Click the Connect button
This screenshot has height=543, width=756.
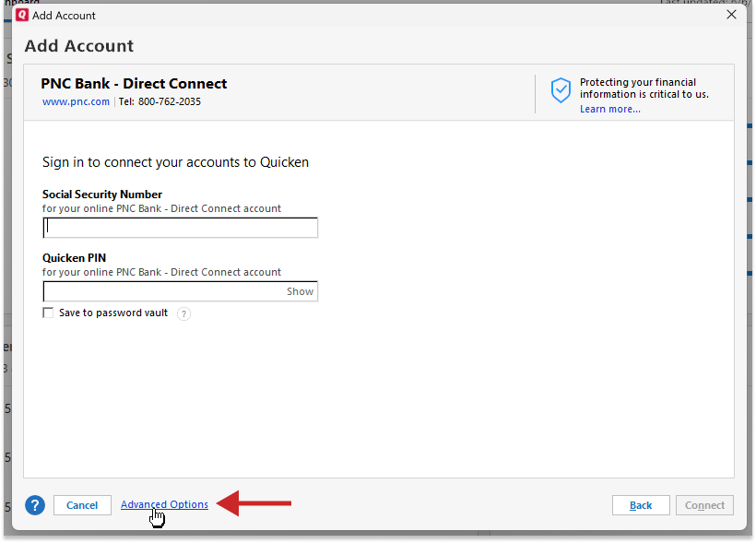704,505
